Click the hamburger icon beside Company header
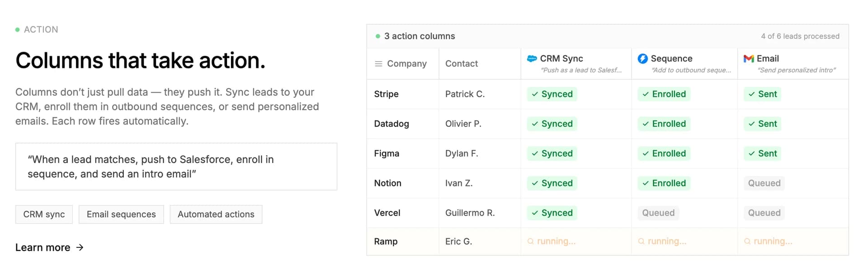Screen dimensions: 868x276 (378, 64)
